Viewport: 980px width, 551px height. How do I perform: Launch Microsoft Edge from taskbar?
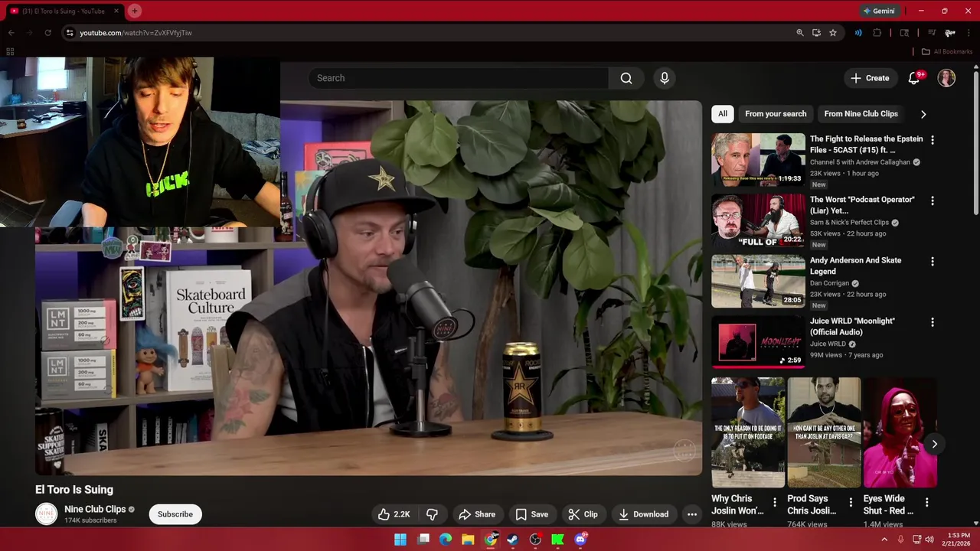coord(446,540)
